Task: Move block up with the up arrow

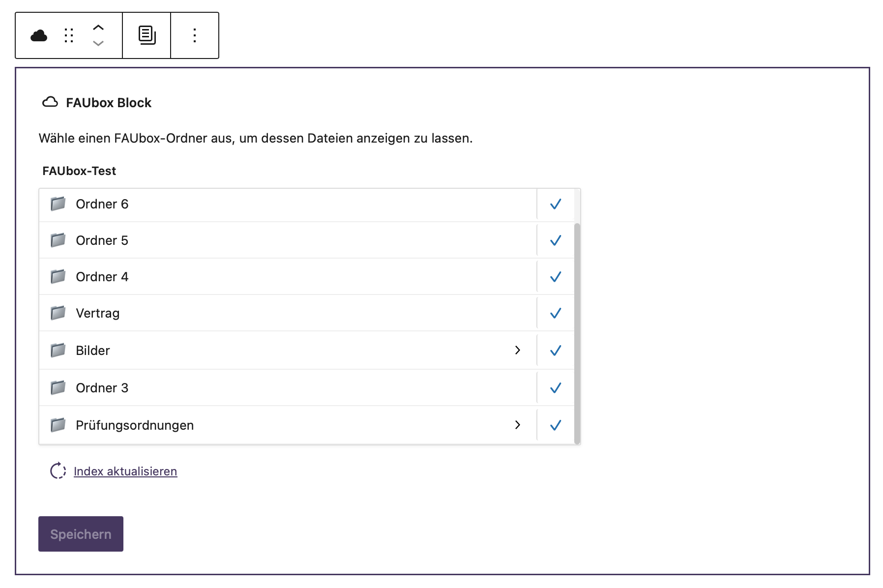Action: click(98, 28)
